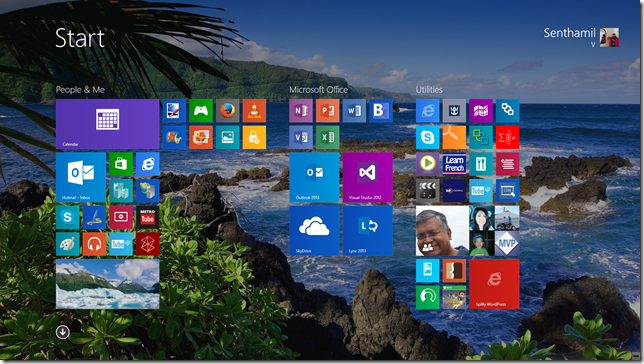Open the glacier landscape photo tile

(x=107, y=284)
